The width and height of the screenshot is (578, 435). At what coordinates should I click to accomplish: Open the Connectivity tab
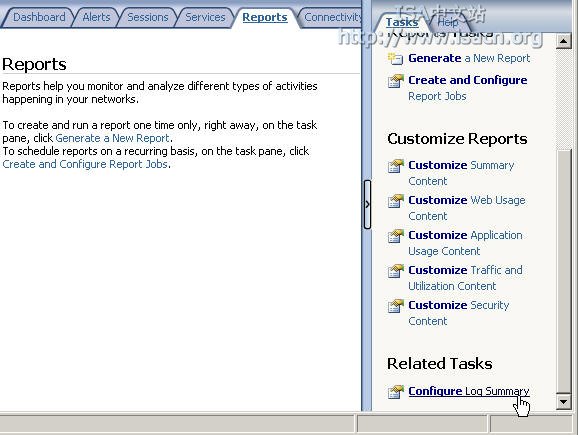click(332, 17)
